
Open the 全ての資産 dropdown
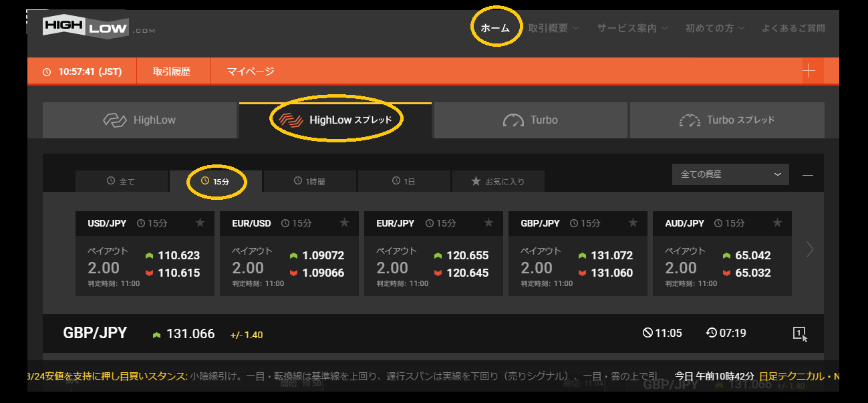click(730, 174)
